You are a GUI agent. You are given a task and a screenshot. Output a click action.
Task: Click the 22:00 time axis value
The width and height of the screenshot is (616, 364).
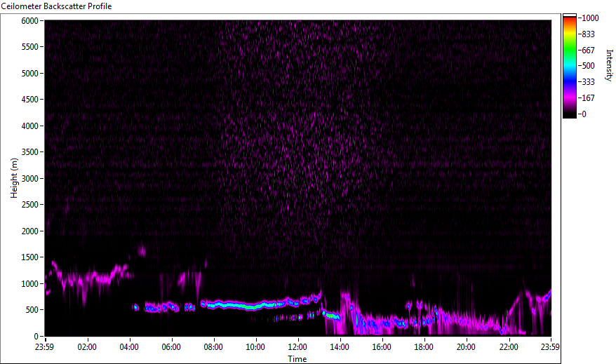pos(509,347)
